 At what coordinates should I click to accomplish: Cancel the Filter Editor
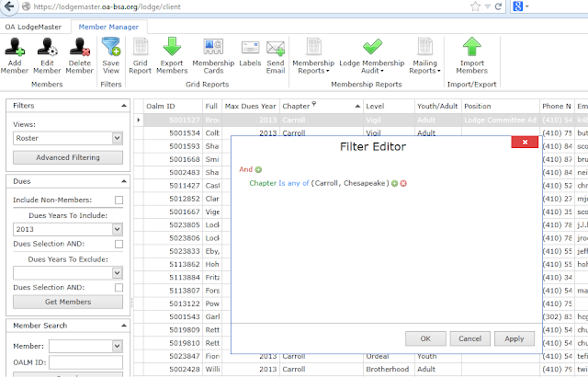(x=469, y=338)
